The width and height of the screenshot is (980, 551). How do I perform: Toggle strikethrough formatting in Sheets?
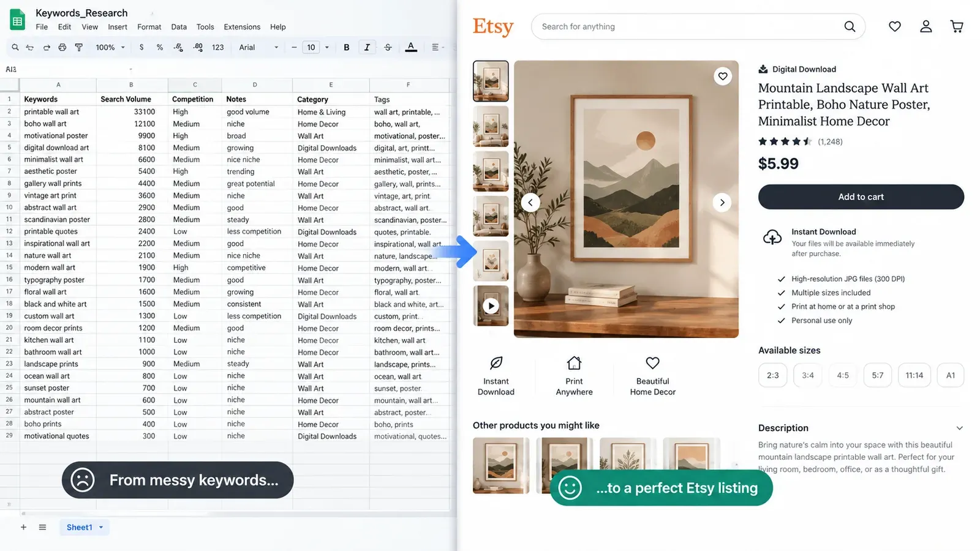pos(388,47)
